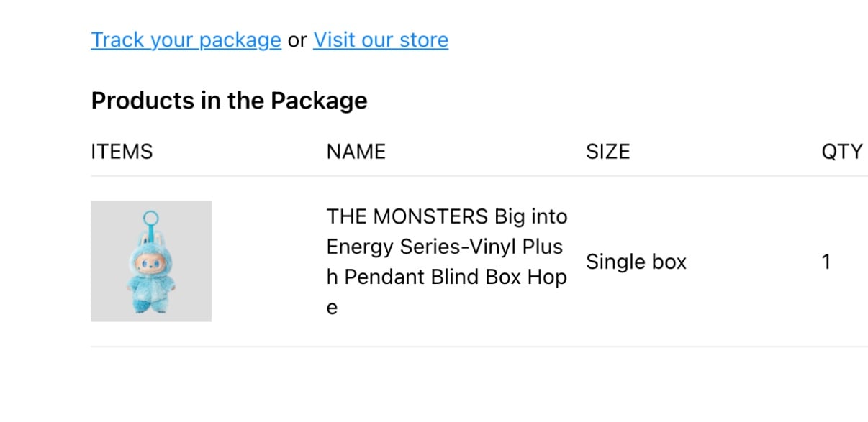Click the divider line below product row
868x422 pixels.
[x=479, y=347]
